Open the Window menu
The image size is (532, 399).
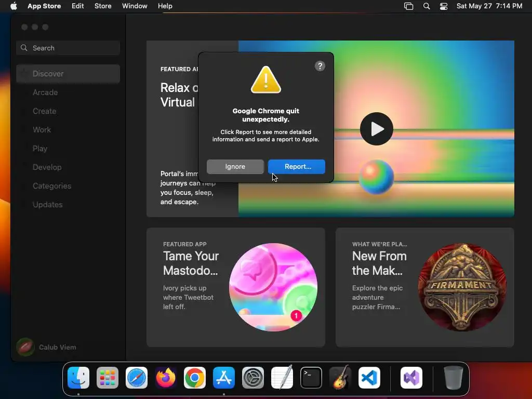[135, 6]
